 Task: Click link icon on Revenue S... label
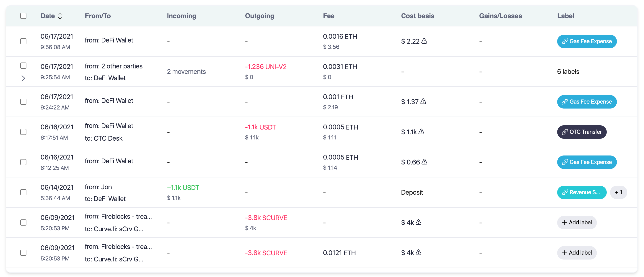[x=565, y=192]
